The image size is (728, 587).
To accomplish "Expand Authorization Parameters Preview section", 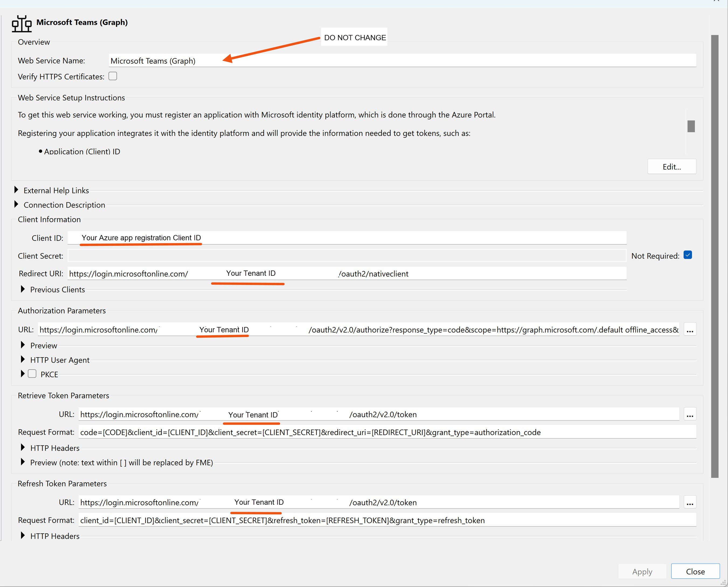I will [23, 345].
